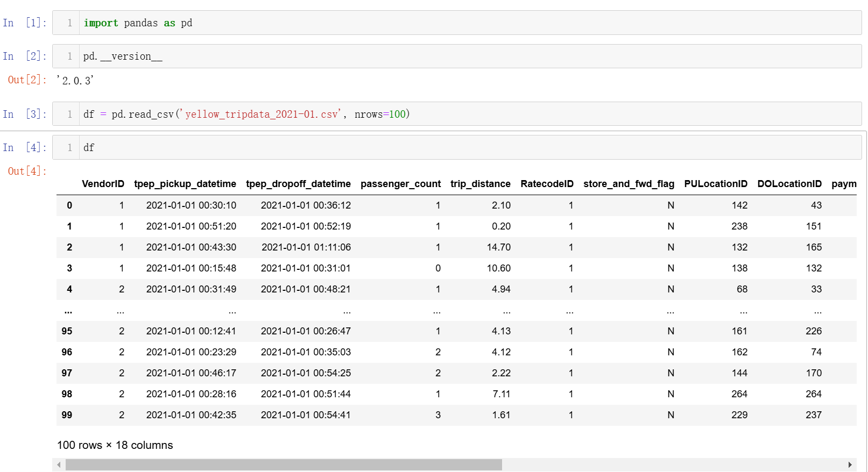Click dropoff time 2021-01-01 01:11:06
This screenshot has width=868, height=472.
click(x=306, y=247)
